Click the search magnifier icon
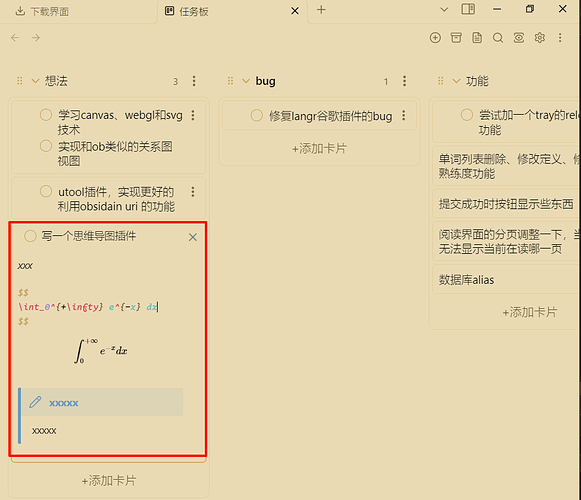 (x=498, y=37)
